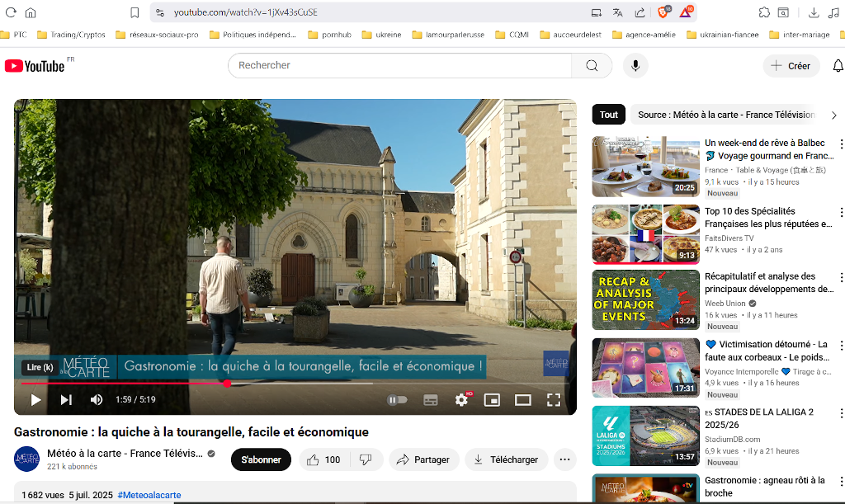This screenshot has height=504, width=845.
Task: Open the player settings gear
Action: [x=461, y=399]
